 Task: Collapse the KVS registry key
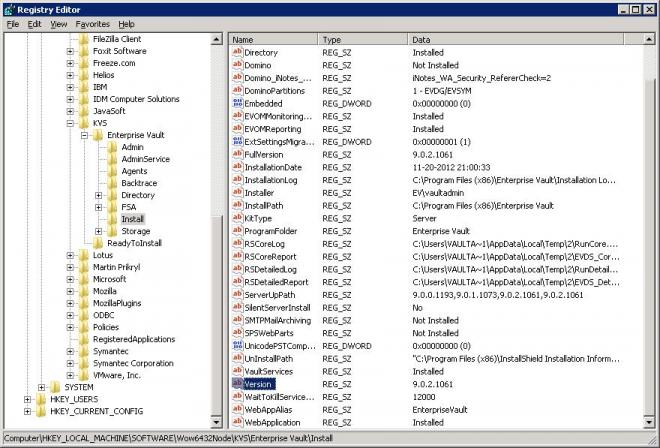pos(70,123)
